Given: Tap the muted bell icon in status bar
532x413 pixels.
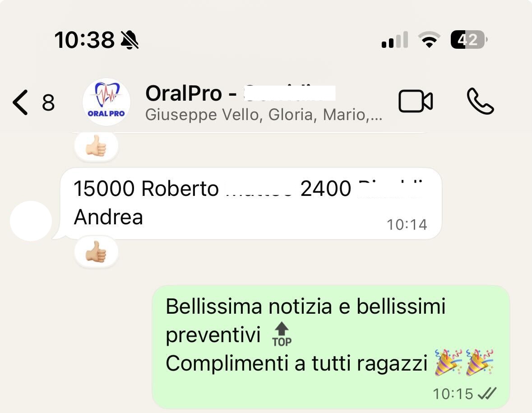Looking at the screenshot, I should click(130, 40).
